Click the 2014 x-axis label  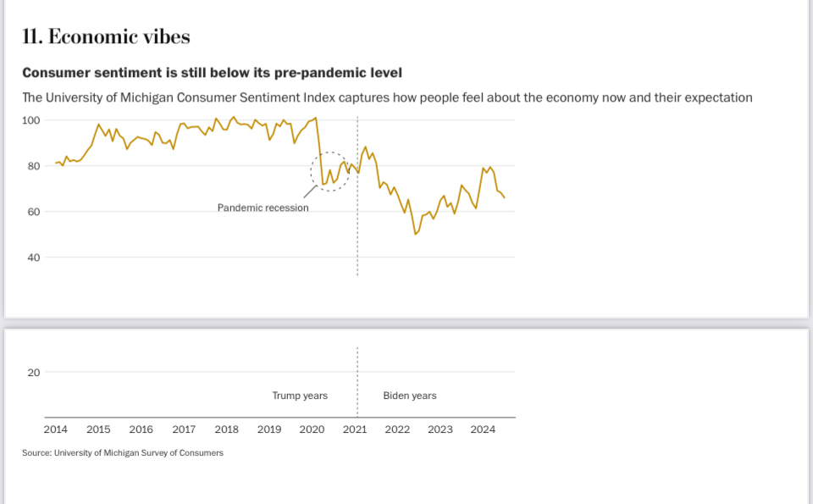pyautogui.click(x=56, y=429)
